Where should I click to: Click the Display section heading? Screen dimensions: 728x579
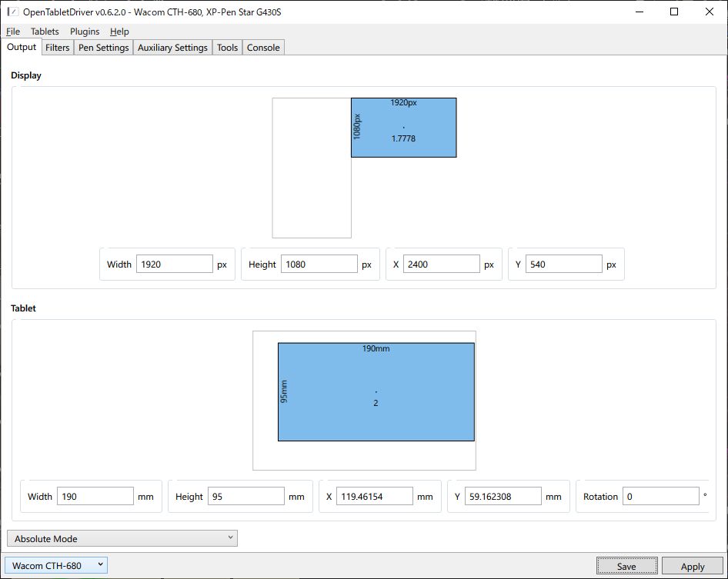[x=26, y=75]
